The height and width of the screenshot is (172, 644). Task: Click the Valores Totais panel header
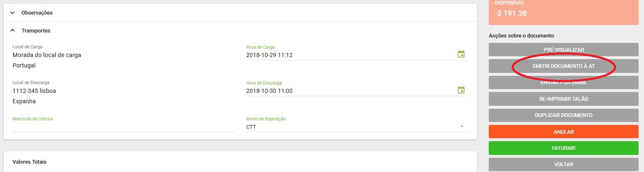click(x=30, y=162)
